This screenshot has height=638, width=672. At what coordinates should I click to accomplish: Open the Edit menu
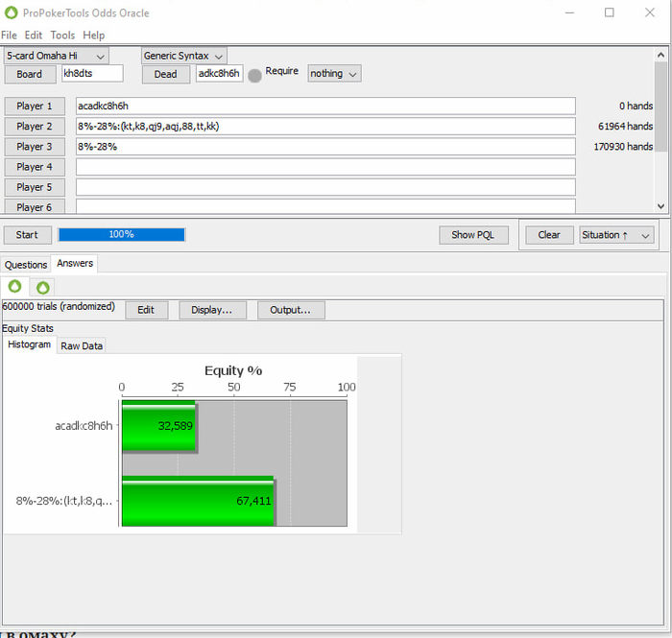[x=34, y=35]
